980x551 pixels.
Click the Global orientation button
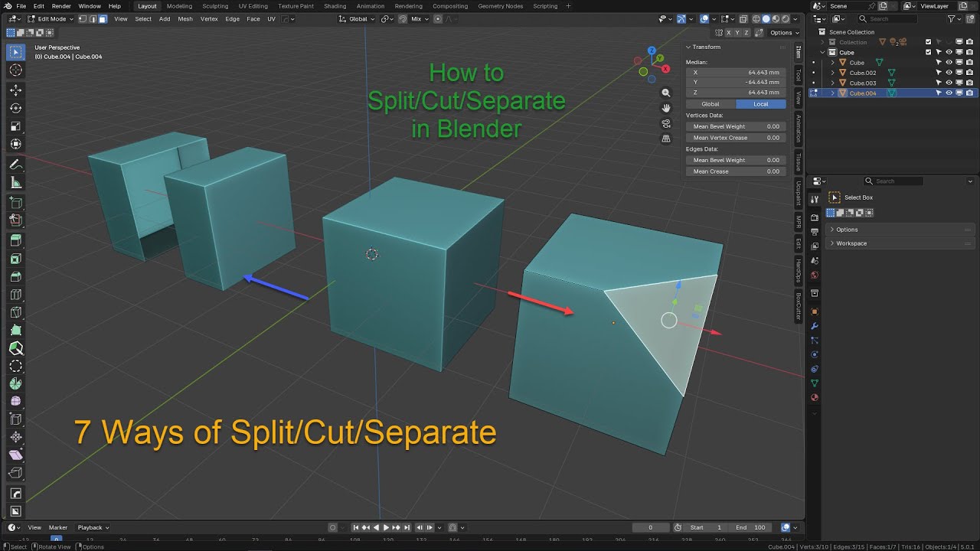tap(710, 104)
